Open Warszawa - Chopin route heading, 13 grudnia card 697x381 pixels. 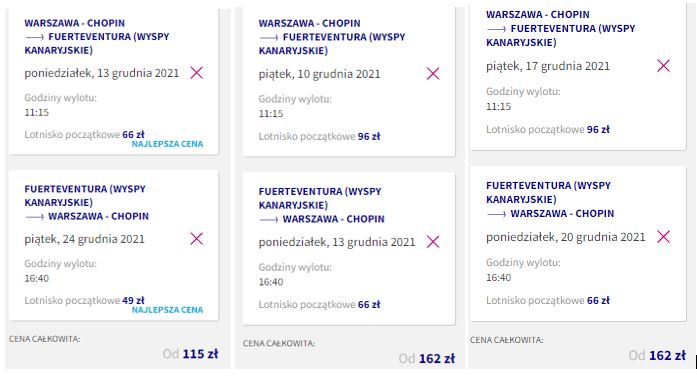pyautogui.click(x=97, y=36)
